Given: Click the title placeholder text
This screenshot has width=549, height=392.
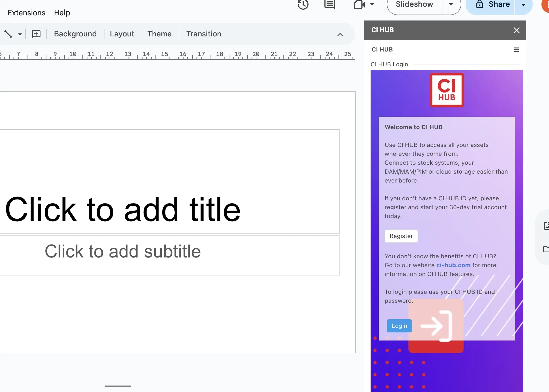Looking at the screenshot, I should (x=123, y=210).
